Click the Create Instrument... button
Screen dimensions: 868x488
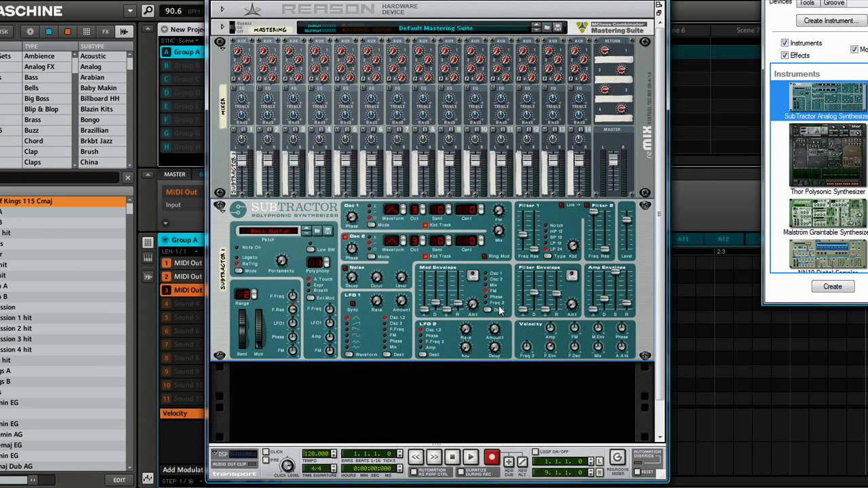pyautogui.click(x=831, y=20)
